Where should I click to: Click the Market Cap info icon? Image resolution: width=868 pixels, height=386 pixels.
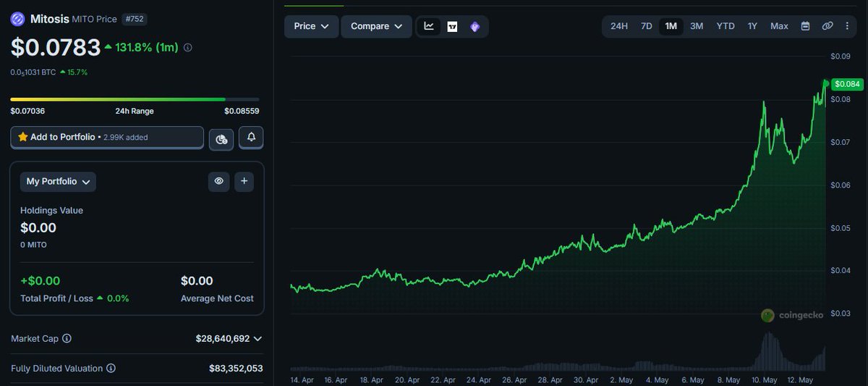click(67, 338)
